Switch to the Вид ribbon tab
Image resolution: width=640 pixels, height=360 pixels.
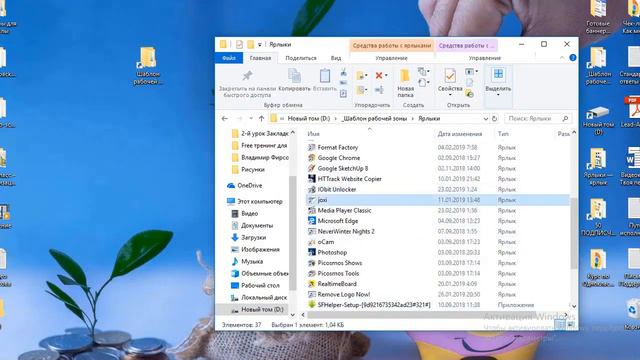pos(336,58)
